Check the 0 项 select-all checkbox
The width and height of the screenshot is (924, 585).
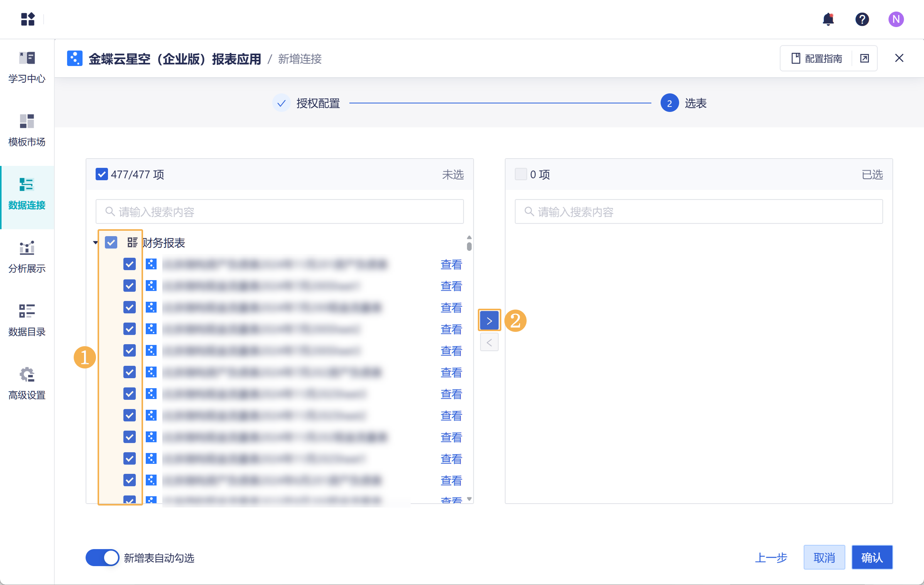(x=521, y=174)
